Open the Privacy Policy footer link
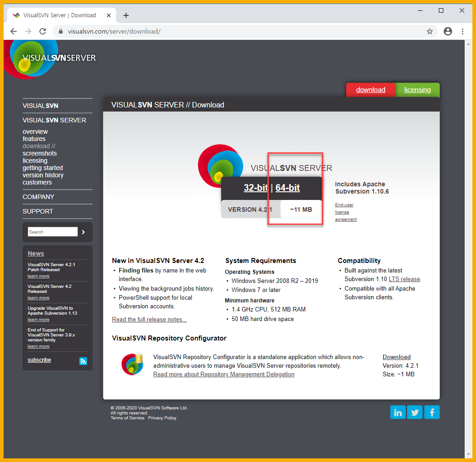The image size is (476, 462). coord(162,418)
